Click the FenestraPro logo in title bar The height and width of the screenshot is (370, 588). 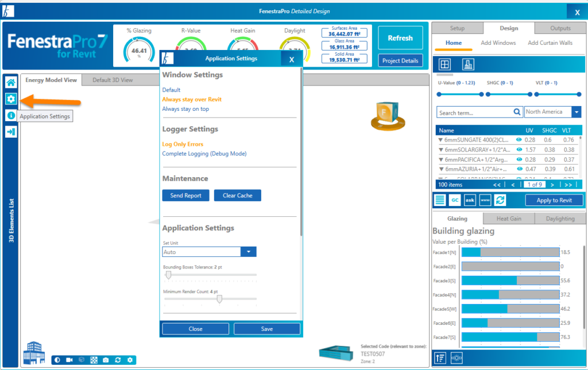tap(8, 11)
